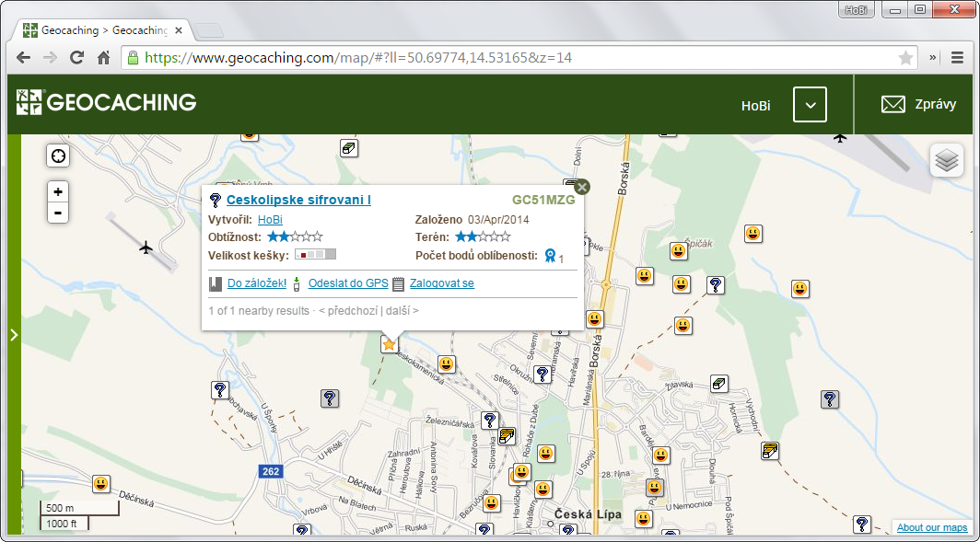This screenshot has height=542, width=980.
Task: Click the browser address bar URL
Action: tap(461, 58)
